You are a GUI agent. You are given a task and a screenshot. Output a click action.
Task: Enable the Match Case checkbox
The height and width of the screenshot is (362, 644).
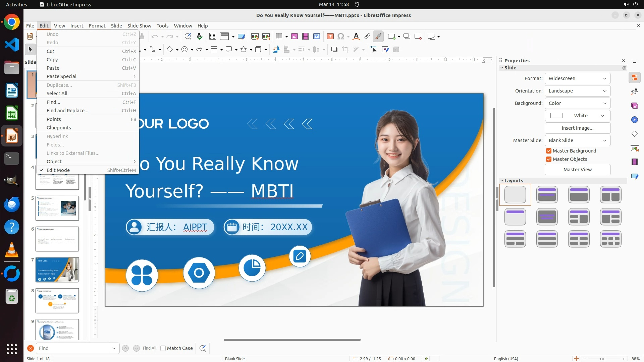coord(163,348)
